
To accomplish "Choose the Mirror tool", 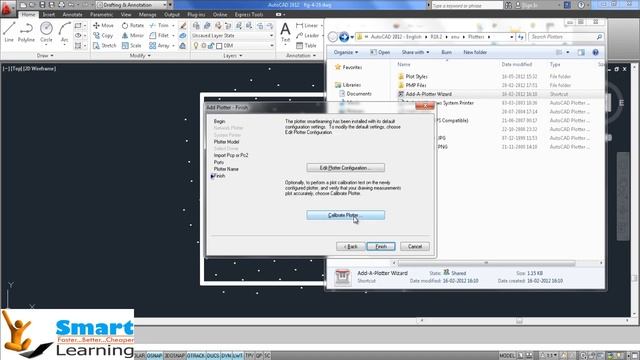I will [x=133, y=36].
